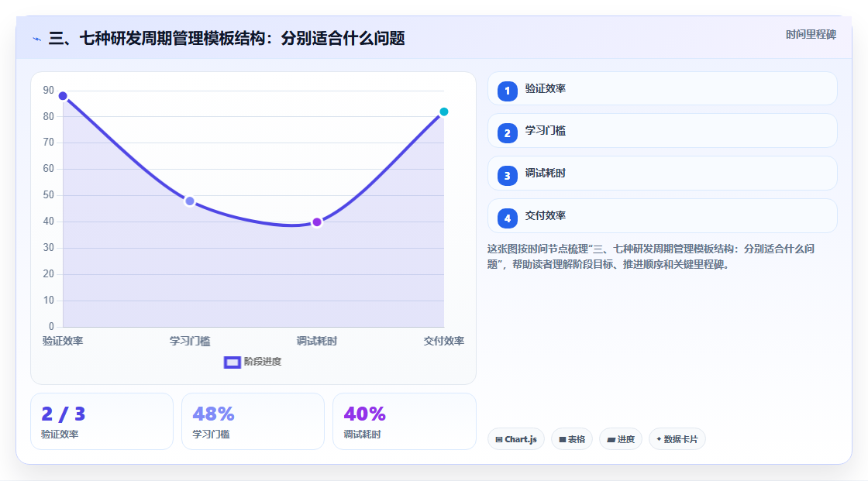Open the 调试耗时 timeline list item
This screenshot has width=868, height=481.
click(662, 174)
